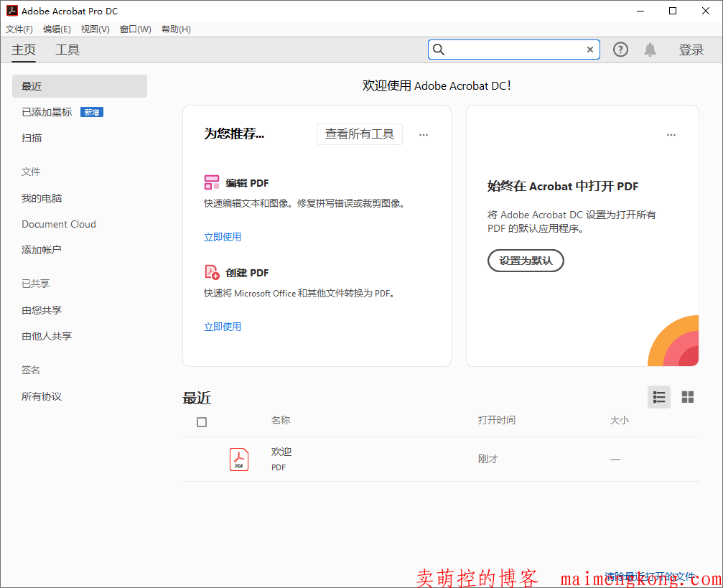This screenshot has width=723, height=588.
Task: Click the help question mark icon
Action: 620,50
